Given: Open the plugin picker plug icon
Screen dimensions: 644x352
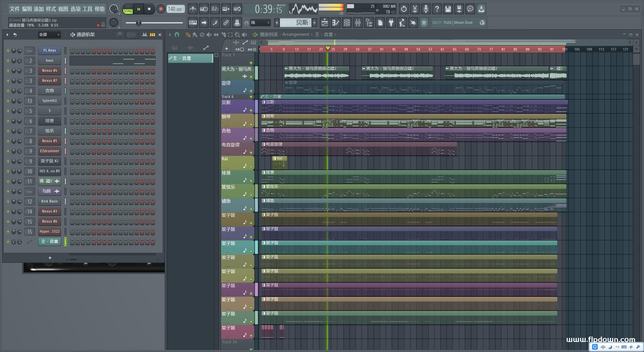Looking at the screenshot, I should tap(391, 23).
